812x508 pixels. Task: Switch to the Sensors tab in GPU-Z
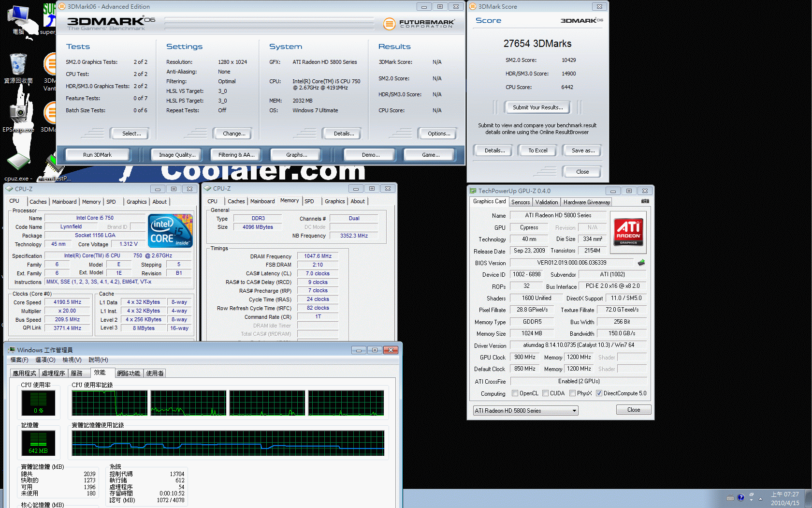pyautogui.click(x=521, y=202)
